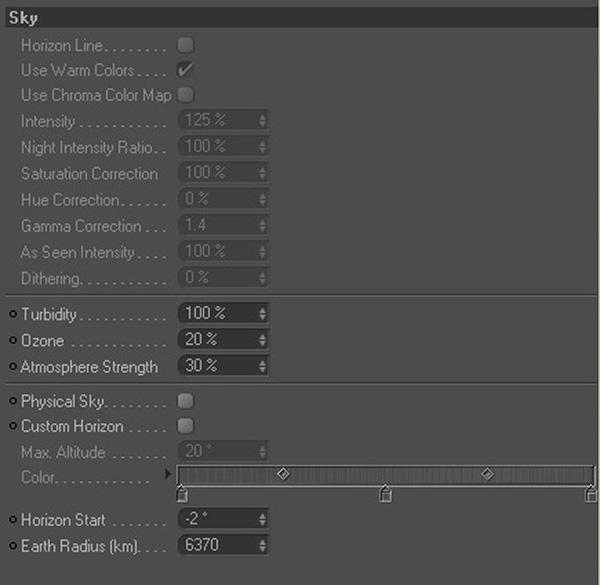Click the Custom Horizon keyframe dot
This screenshot has width=600, height=585.
tap(12, 427)
